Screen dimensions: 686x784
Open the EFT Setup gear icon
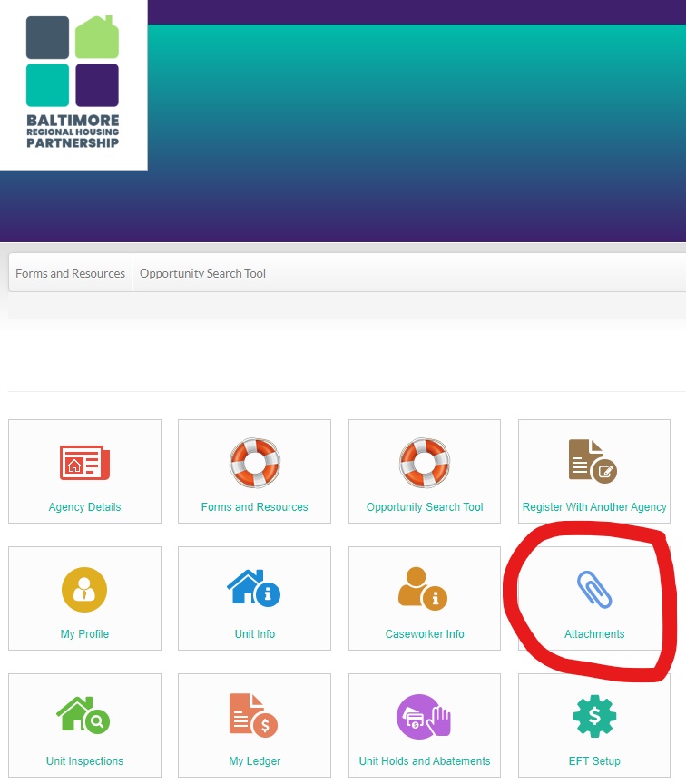coord(594,716)
